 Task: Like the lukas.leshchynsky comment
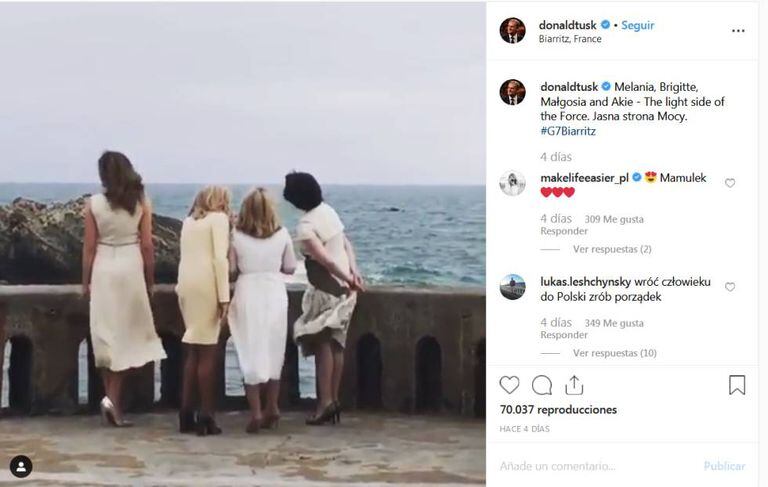730,287
